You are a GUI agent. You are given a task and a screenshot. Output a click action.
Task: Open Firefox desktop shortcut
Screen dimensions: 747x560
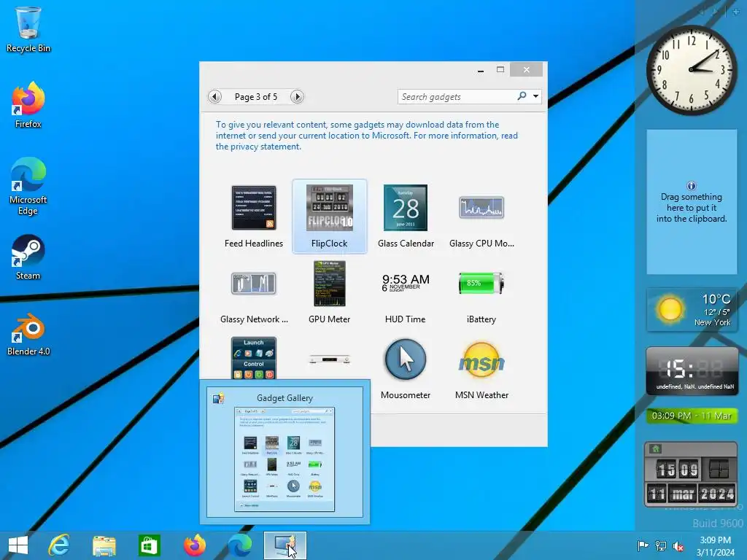(28, 105)
